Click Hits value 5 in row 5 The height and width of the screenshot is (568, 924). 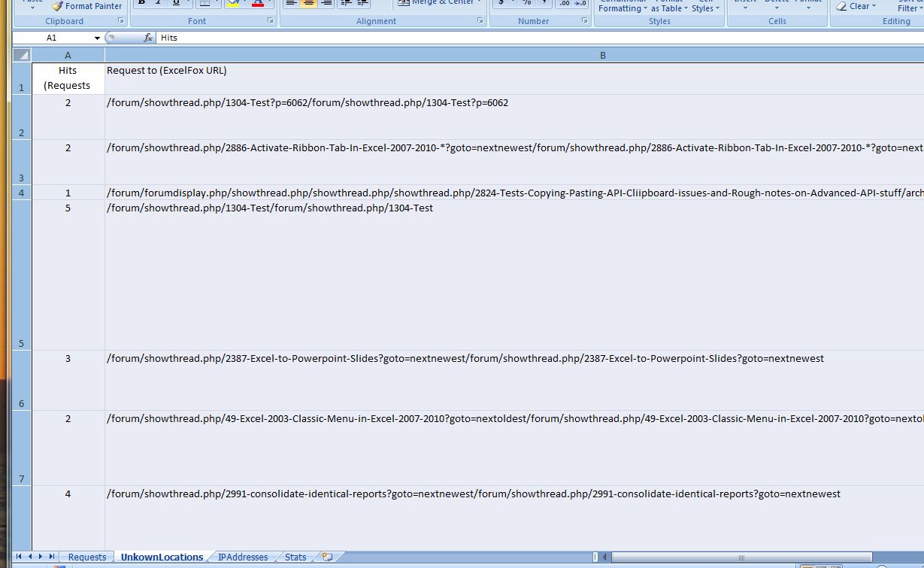point(68,275)
